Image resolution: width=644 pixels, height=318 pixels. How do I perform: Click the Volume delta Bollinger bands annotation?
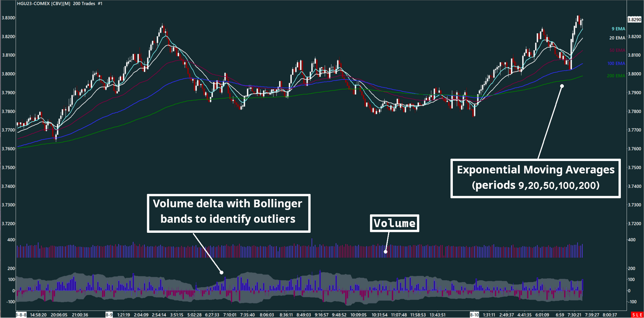coord(229,213)
